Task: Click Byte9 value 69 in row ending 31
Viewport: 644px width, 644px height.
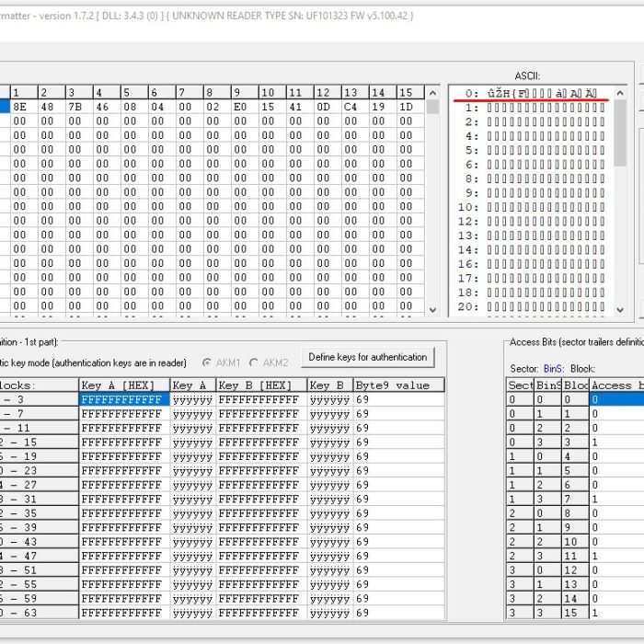Action: (398, 499)
